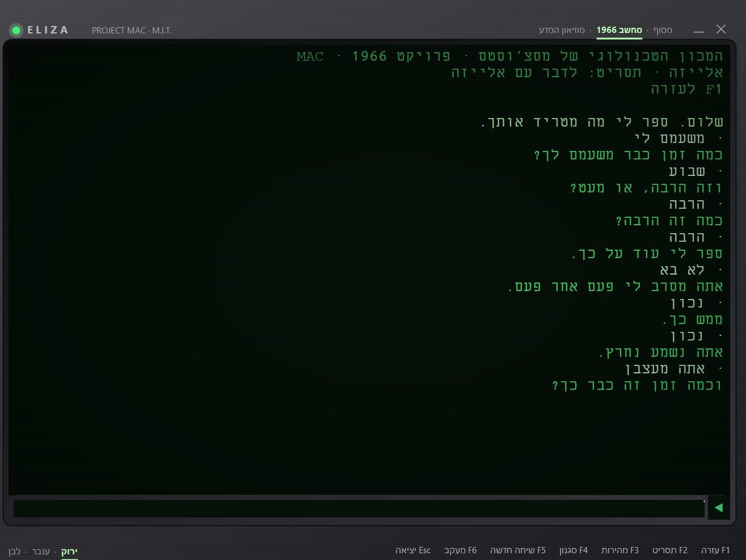This screenshot has height=560, width=746.
Task: Click the header line containing MAC · 1966
Action: pyautogui.click(x=510, y=56)
